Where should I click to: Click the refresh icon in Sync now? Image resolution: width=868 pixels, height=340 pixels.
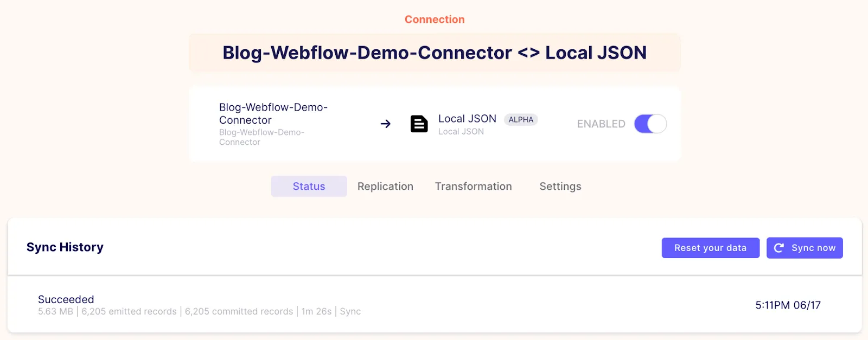(779, 248)
